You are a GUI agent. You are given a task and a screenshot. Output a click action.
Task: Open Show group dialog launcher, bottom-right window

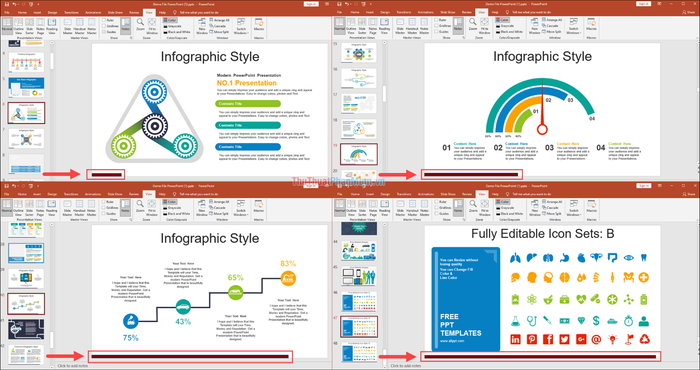click(x=464, y=220)
